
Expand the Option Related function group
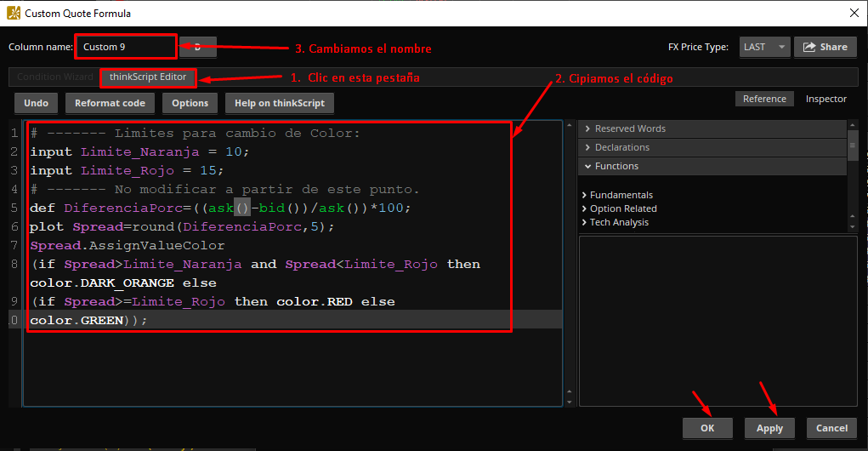[x=619, y=208]
